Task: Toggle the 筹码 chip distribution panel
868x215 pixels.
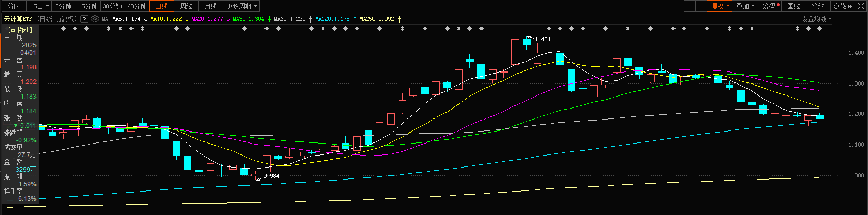Action: [x=770, y=6]
